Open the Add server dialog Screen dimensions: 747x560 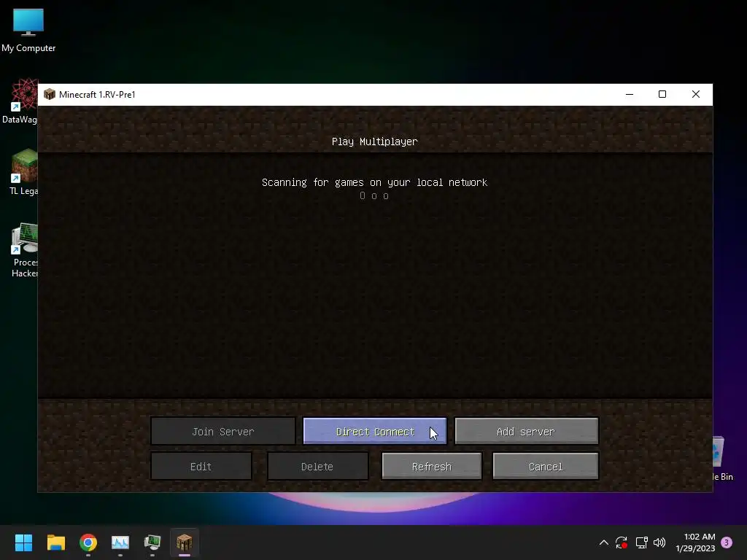tap(527, 432)
